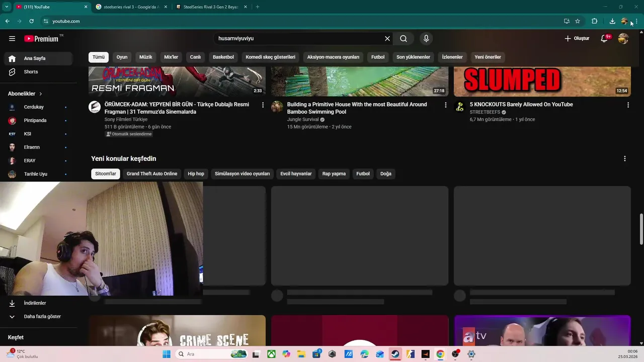Open more options for the Primitive House video
The height and width of the screenshot is (362, 644).
pos(445,105)
